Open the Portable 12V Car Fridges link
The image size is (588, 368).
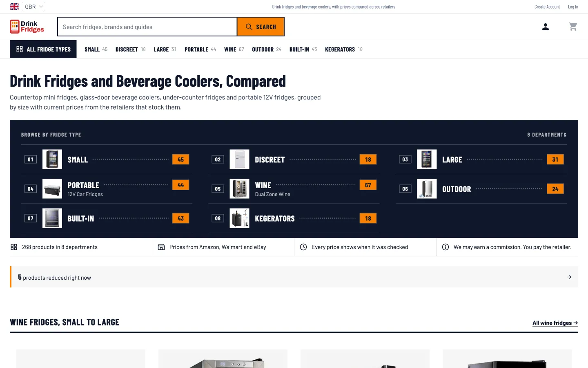[107, 189]
